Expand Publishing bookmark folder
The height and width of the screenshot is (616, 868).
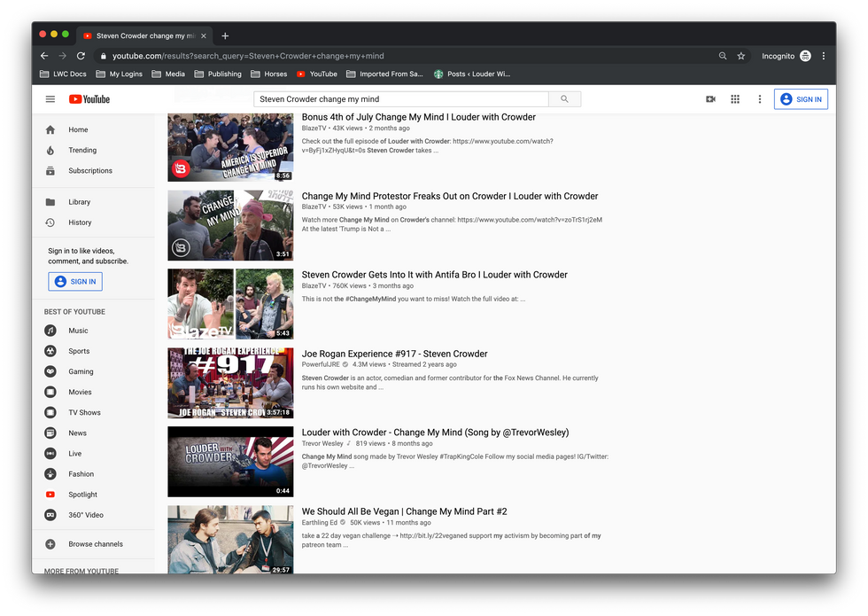point(218,74)
